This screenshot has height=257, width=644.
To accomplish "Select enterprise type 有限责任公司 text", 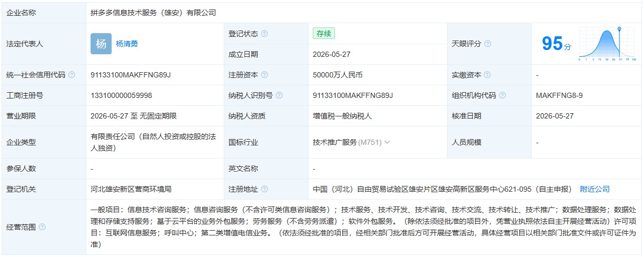I will pyautogui.click(x=154, y=142).
